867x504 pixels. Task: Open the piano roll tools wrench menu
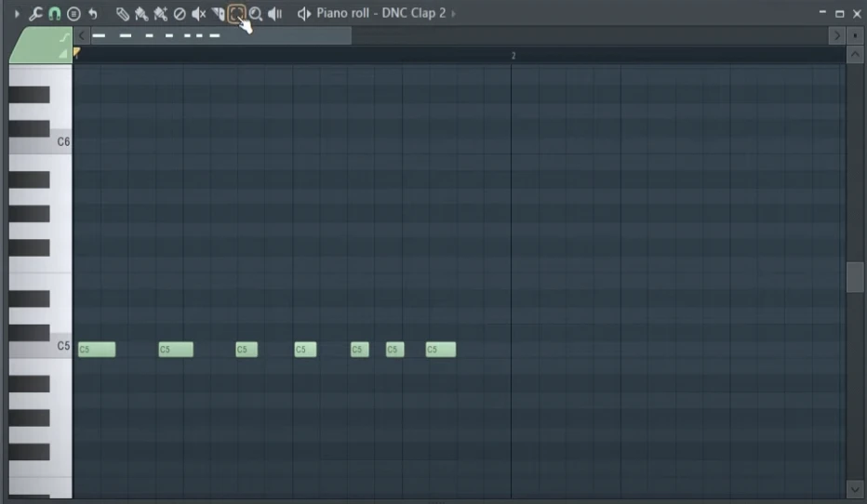36,14
